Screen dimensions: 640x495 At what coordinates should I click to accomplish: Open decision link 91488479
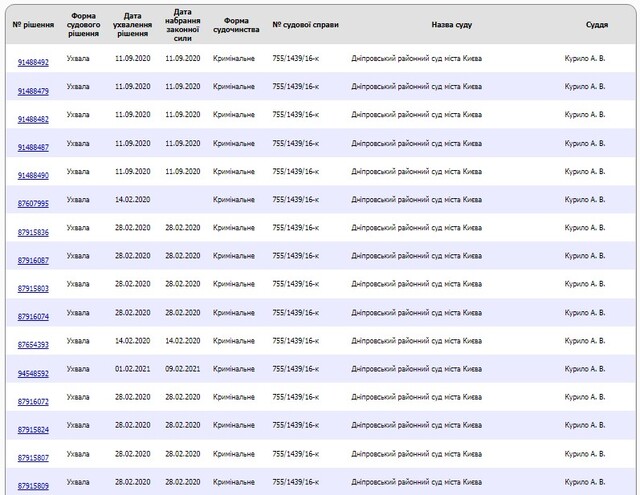(x=33, y=91)
